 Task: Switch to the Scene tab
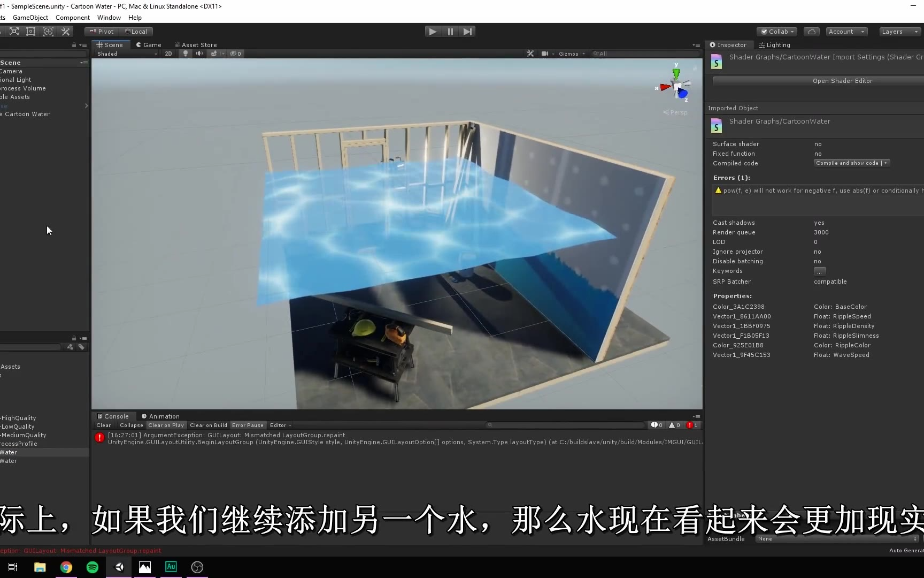(x=110, y=45)
